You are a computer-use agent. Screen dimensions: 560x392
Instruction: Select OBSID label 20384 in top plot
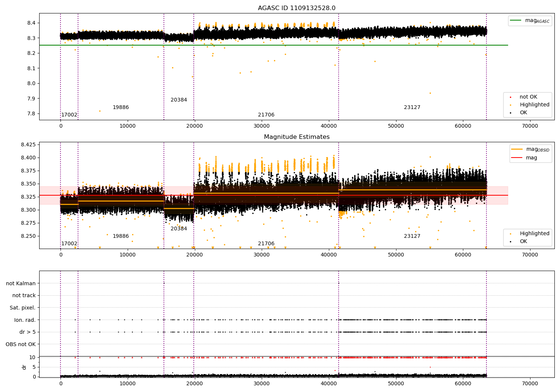[179, 100]
